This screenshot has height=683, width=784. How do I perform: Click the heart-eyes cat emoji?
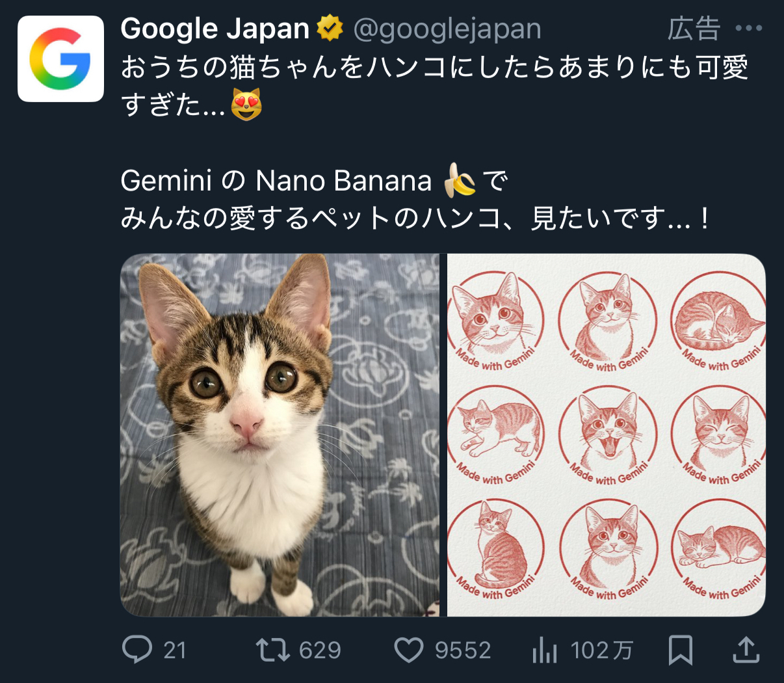246,104
